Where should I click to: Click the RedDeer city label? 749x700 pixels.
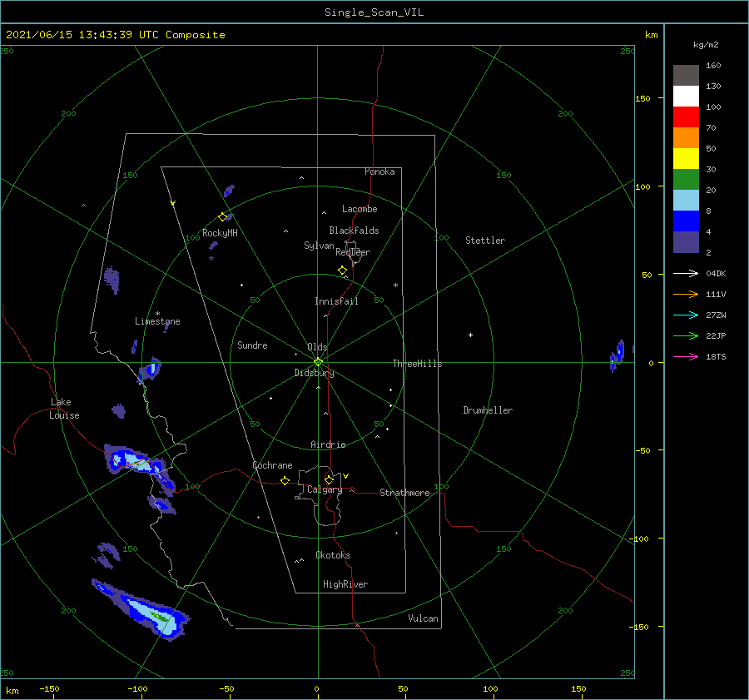pos(353,252)
